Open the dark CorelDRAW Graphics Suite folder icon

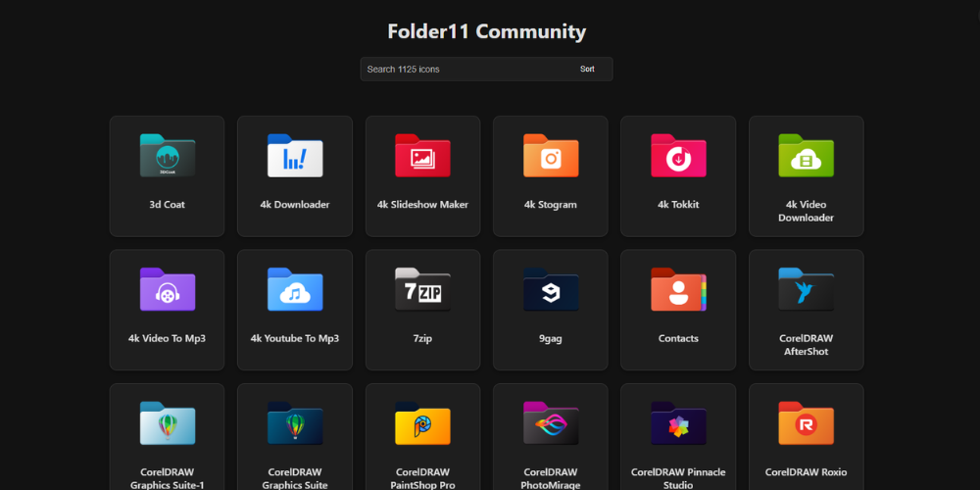(295, 423)
